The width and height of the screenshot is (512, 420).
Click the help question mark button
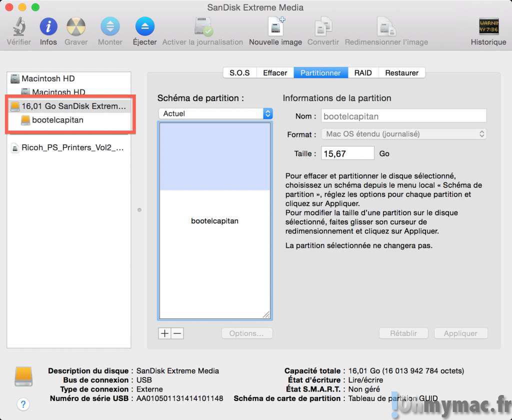[x=23, y=403]
